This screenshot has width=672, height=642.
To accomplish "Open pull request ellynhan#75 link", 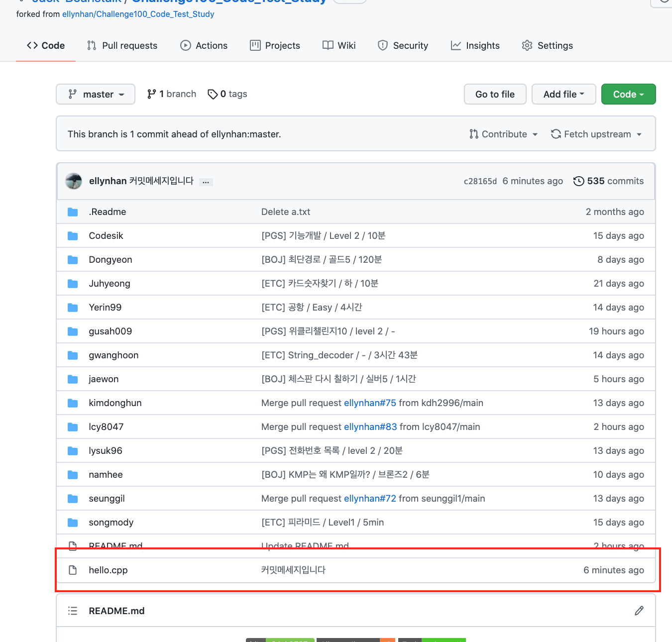I will (370, 403).
